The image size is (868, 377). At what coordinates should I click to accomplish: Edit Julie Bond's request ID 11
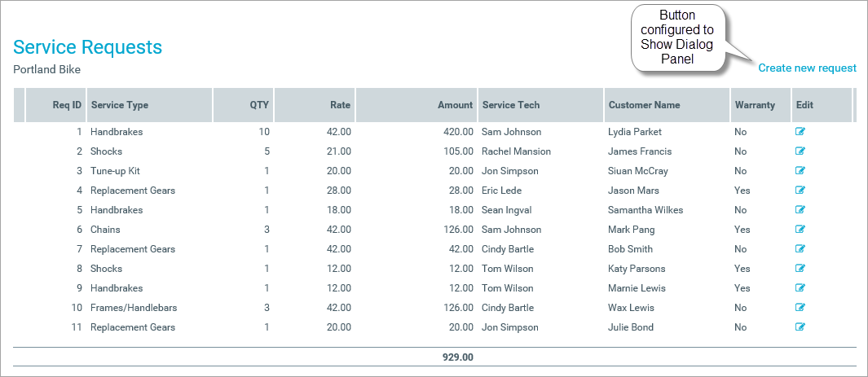[800, 327]
